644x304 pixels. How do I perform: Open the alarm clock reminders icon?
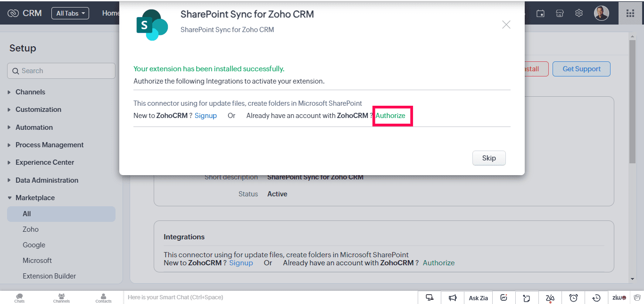click(573, 297)
